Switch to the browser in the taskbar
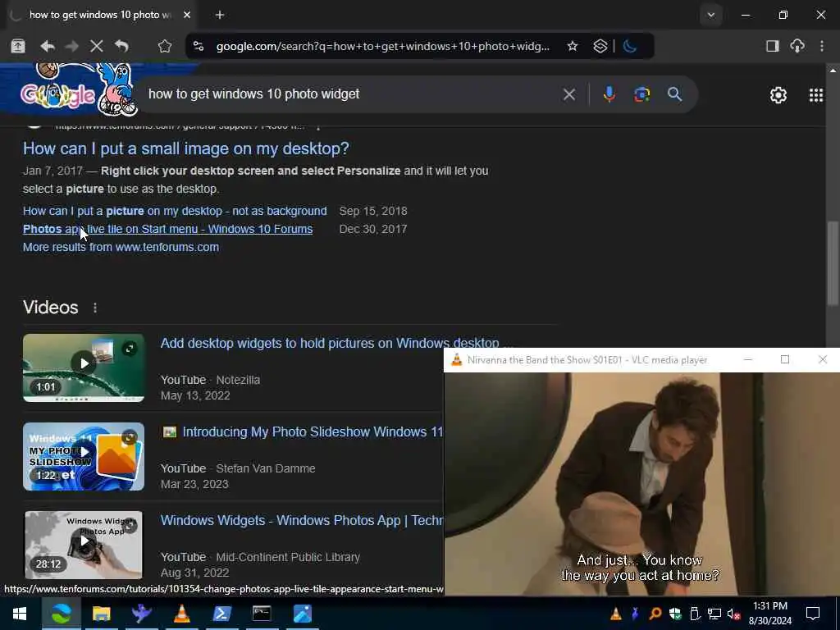Viewport: 840px width, 630px height. pos(61,614)
